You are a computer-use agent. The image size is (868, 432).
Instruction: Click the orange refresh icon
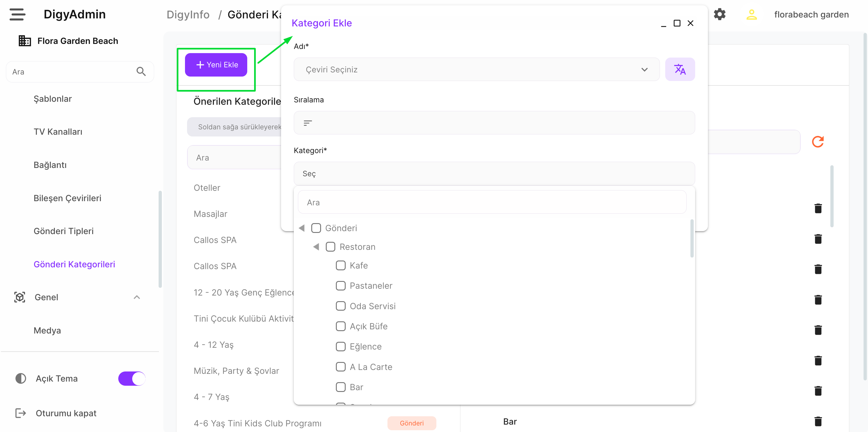(x=818, y=142)
